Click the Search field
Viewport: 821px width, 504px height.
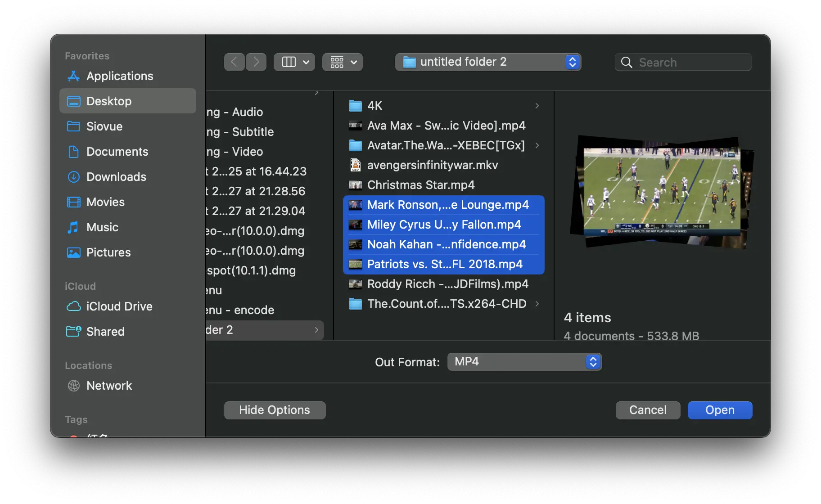coord(683,62)
